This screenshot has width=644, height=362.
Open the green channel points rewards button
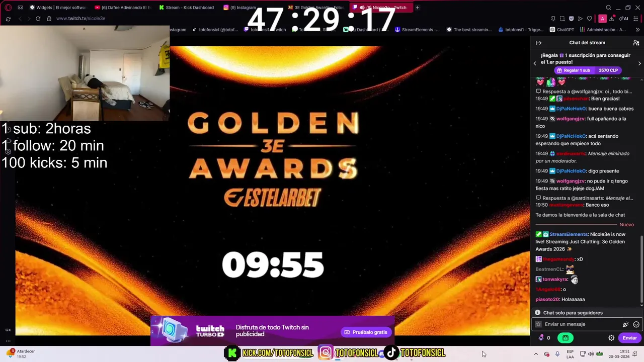click(566, 338)
